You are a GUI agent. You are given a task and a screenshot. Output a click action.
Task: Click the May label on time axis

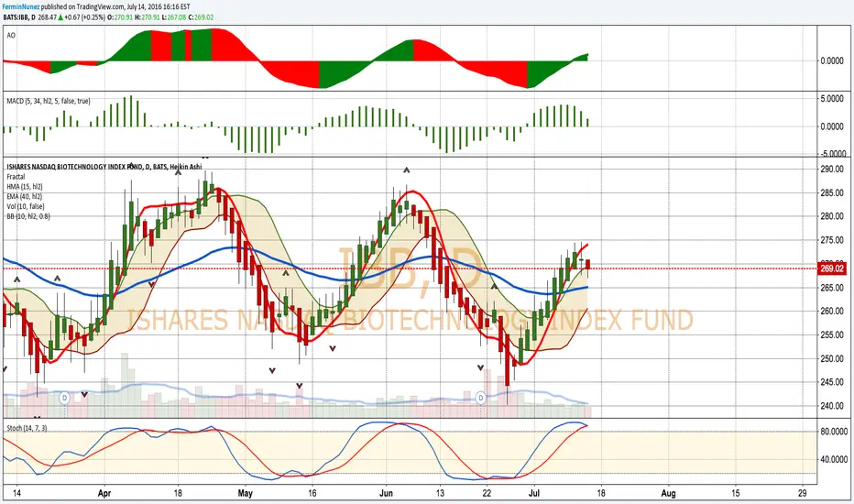pos(245,493)
